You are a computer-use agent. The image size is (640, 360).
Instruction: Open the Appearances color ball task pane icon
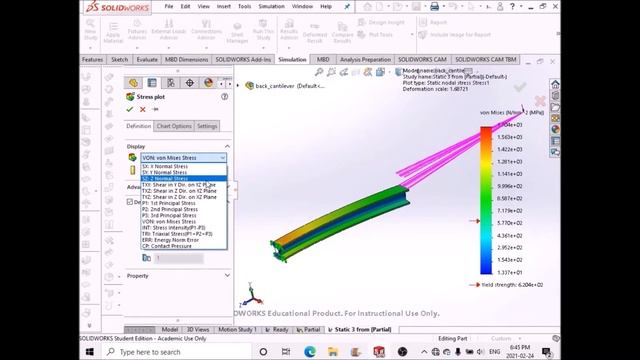click(x=555, y=129)
